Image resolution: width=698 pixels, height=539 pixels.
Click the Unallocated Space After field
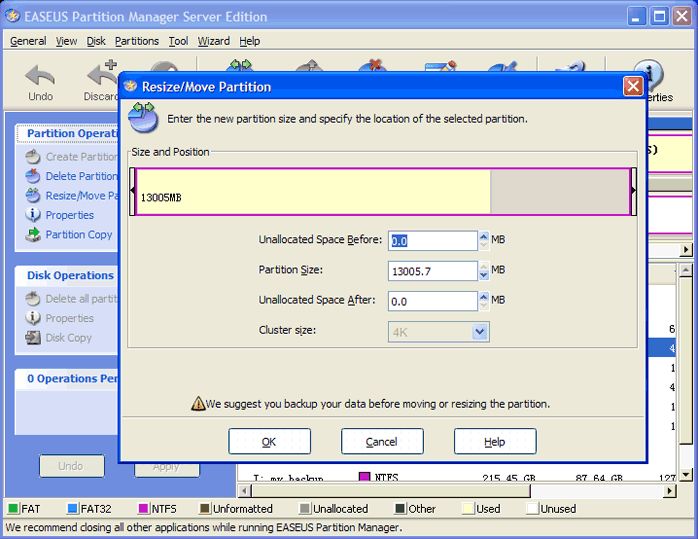click(433, 301)
